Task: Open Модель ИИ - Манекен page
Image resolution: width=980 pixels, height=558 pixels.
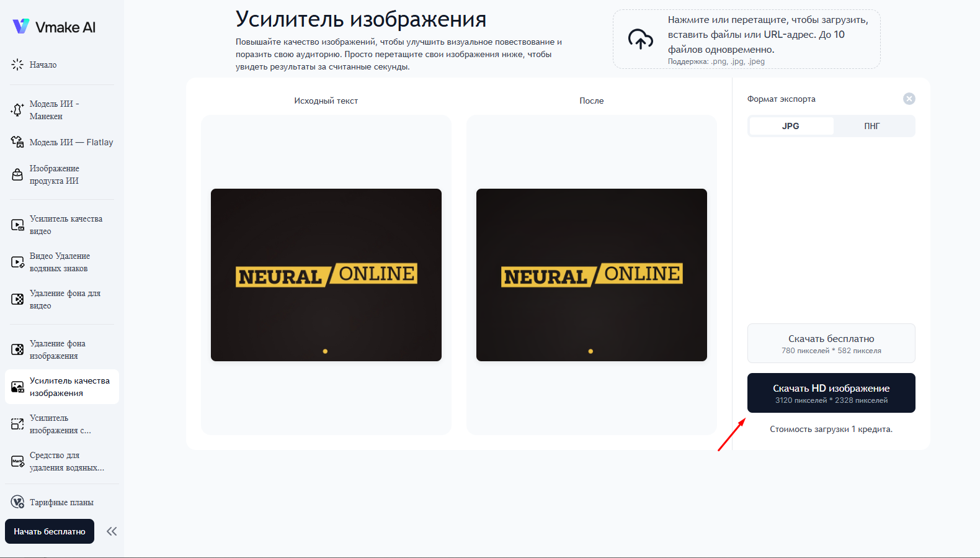Action: pyautogui.click(x=62, y=110)
